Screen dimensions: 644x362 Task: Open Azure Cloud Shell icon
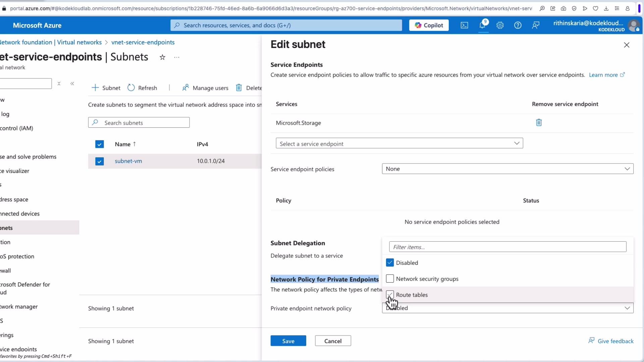[464, 25]
